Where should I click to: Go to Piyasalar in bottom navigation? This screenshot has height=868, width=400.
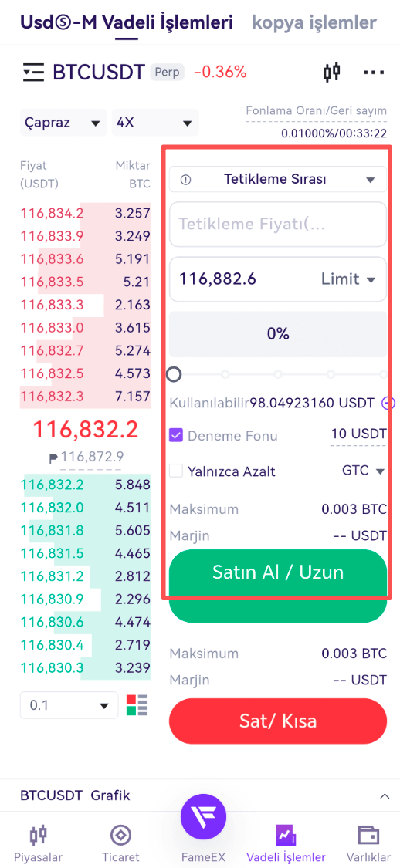coord(39,844)
